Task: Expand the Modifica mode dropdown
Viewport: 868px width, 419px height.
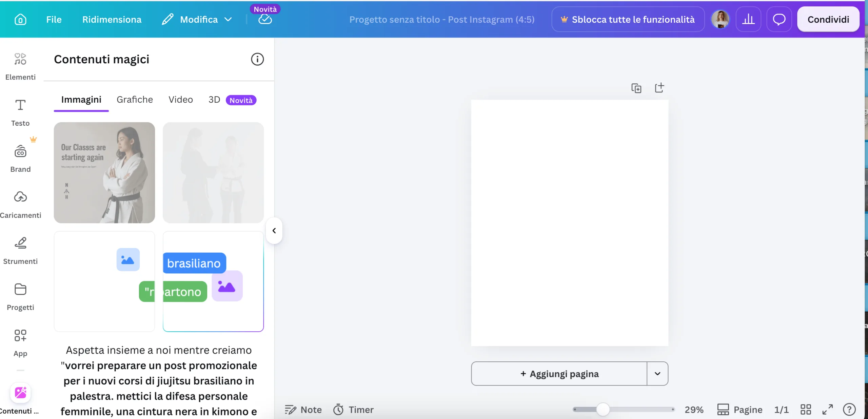Action: coord(197,19)
